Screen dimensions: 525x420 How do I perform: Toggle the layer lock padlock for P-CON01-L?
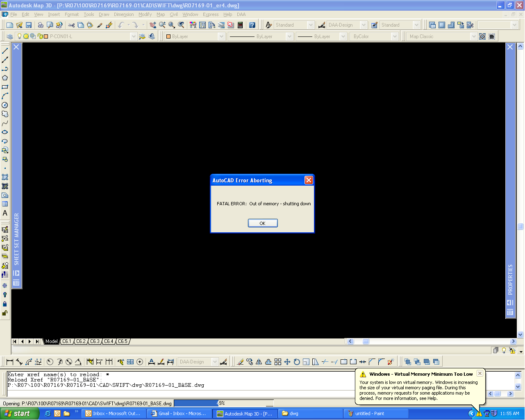[x=40, y=36]
